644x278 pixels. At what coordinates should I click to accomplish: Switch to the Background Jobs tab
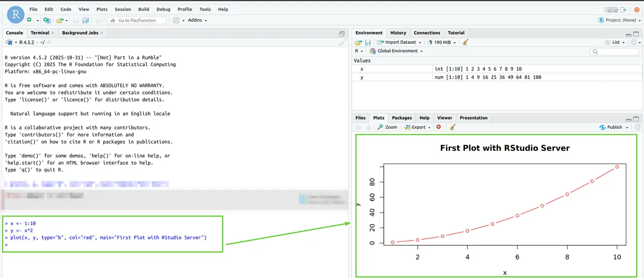[80, 33]
